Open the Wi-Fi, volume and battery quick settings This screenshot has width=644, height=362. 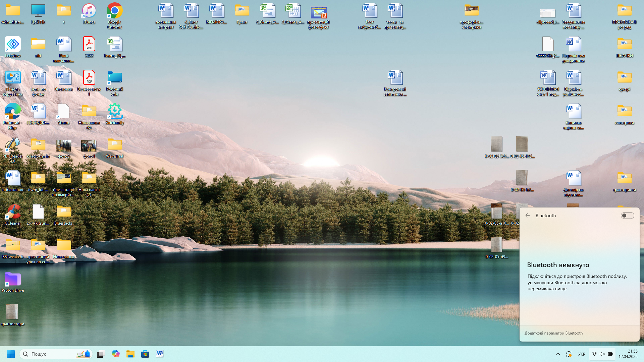click(x=602, y=354)
